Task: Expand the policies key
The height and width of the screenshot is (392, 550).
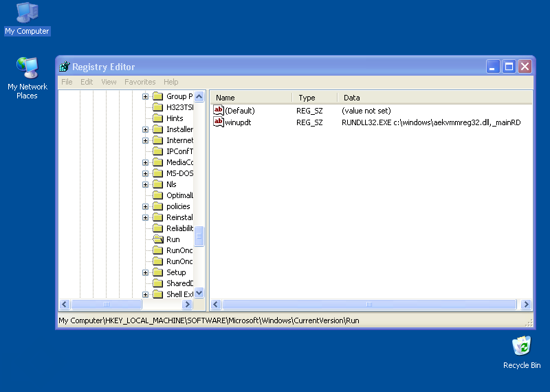Action: [145, 207]
